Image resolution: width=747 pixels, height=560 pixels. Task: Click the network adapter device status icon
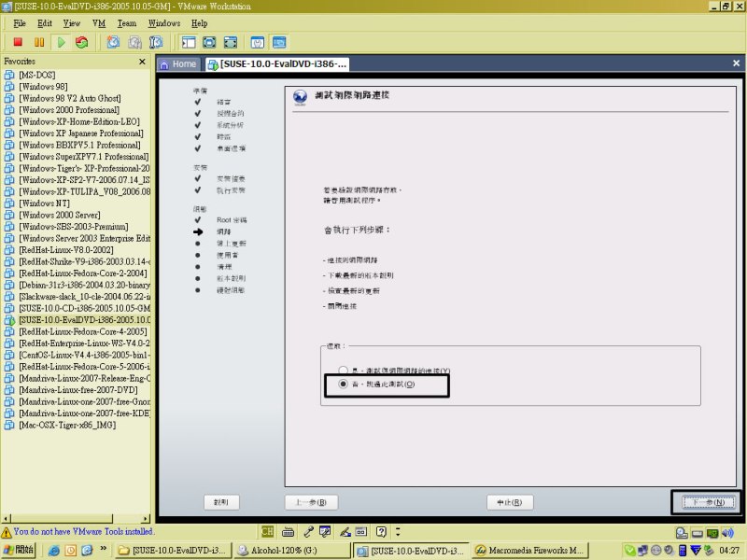tap(712, 533)
